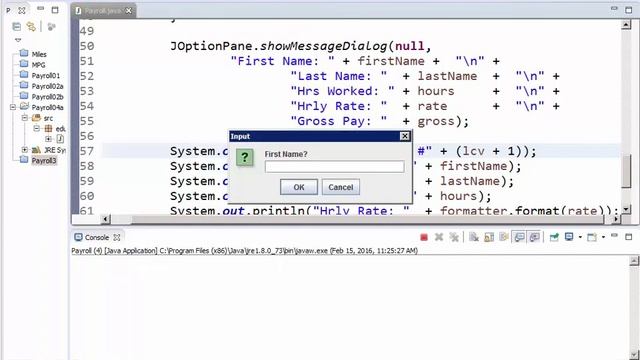The height and width of the screenshot is (360, 640).
Task: Click editor horizontal scrollbar left arrow
Action: click(105, 220)
